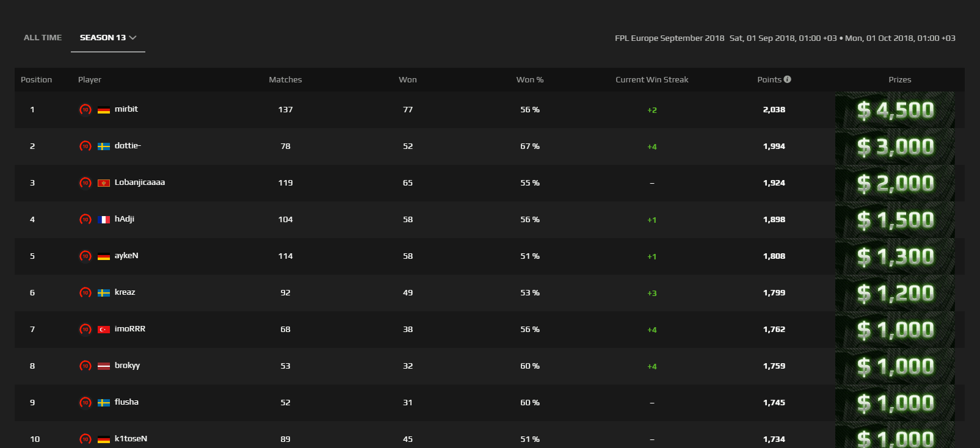Click the Points info icon
Image resolution: width=980 pixels, height=448 pixels.
[787, 79]
